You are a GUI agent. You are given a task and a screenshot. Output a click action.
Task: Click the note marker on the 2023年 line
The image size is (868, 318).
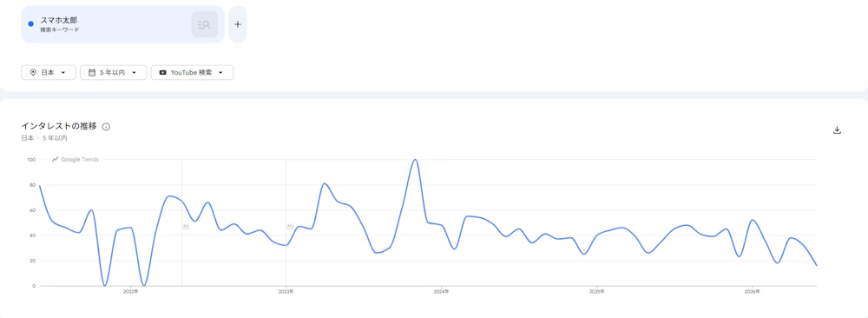[290, 227]
